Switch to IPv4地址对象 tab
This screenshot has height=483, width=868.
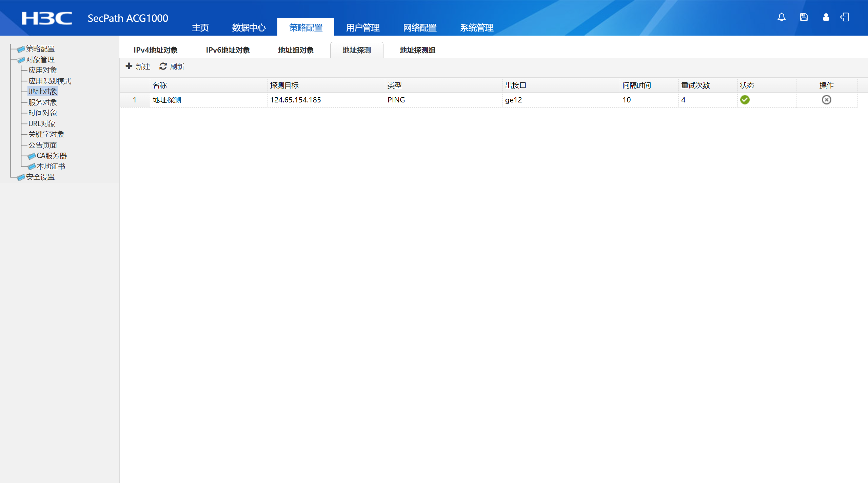coord(156,50)
